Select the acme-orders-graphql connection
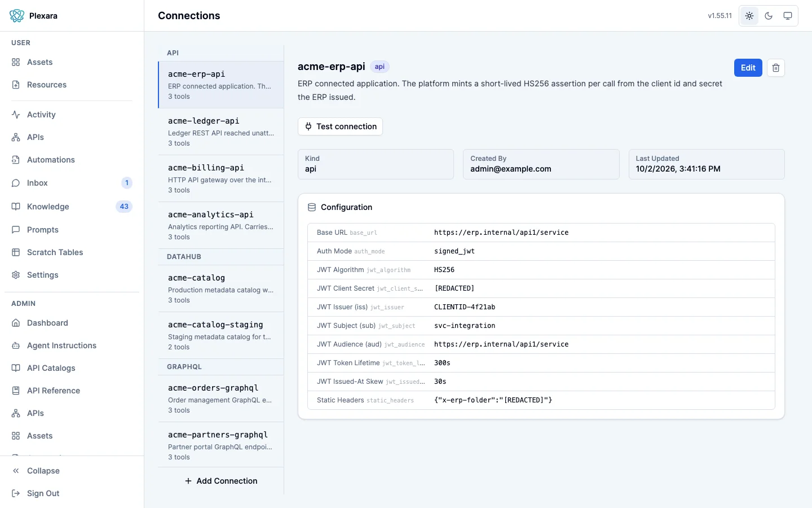The image size is (812, 508). tap(221, 398)
